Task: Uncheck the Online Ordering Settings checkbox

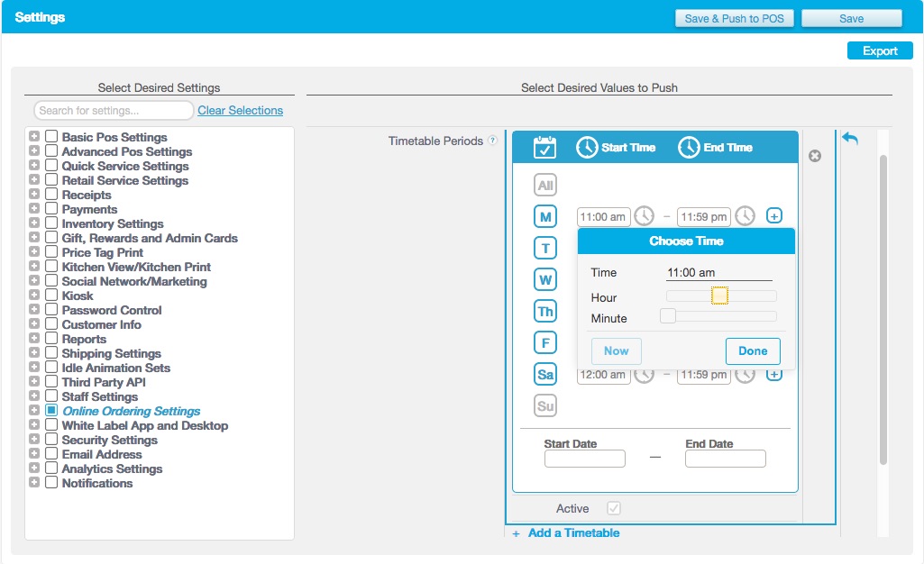Action: [x=50, y=411]
